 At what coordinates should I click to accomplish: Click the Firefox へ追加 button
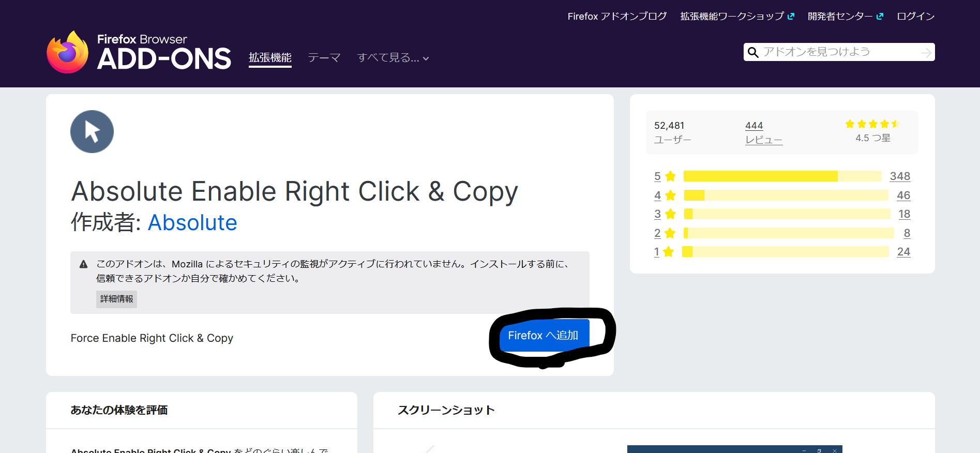[x=544, y=335]
